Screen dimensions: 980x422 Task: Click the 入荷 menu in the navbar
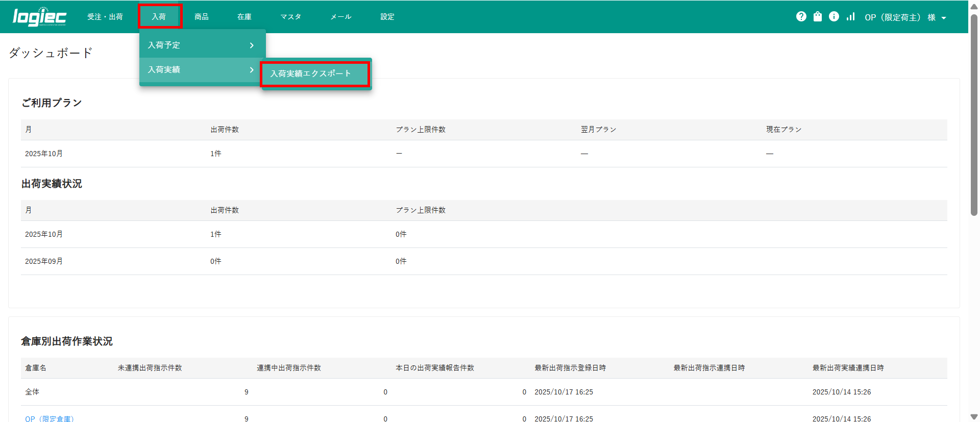click(159, 17)
